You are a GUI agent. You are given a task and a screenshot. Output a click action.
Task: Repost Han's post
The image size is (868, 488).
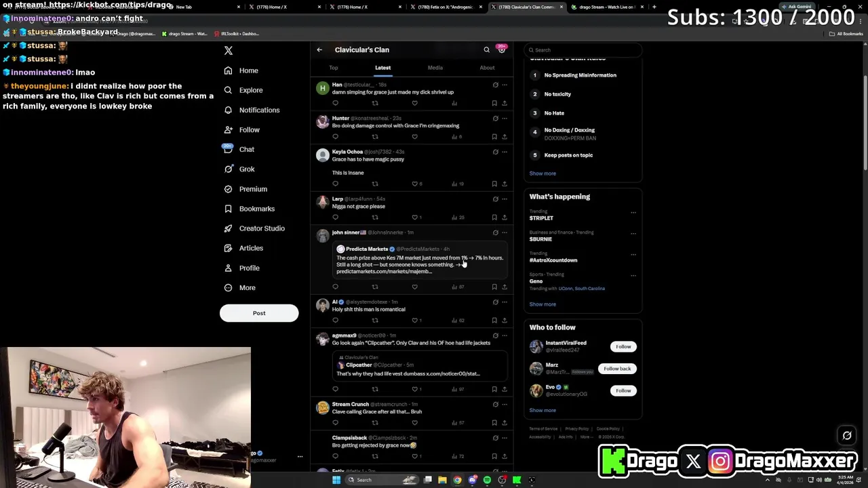(x=375, y=103)
